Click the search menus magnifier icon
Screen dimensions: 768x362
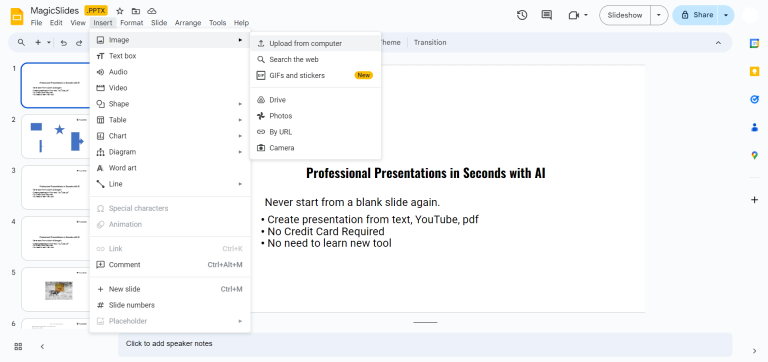pyautogui.click(x=22, y=43)
